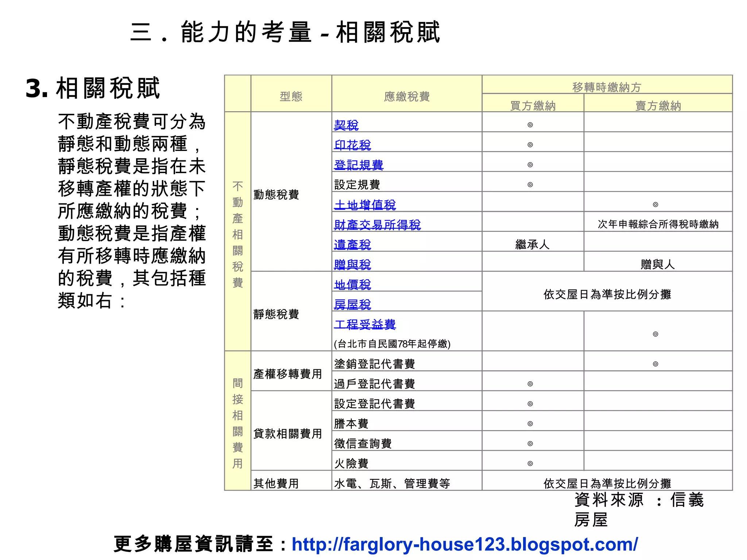Click the paragraph starting 不動產稅費可分為
747x560 pixels.
(x=132, y=211)
